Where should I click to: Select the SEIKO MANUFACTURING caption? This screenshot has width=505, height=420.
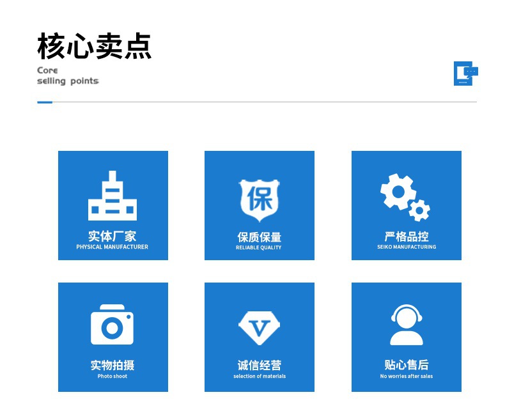point(407,247)
